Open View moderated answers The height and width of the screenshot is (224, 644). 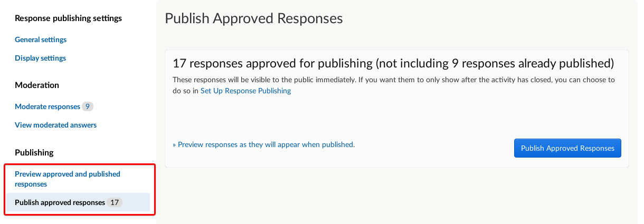[55, 125]
